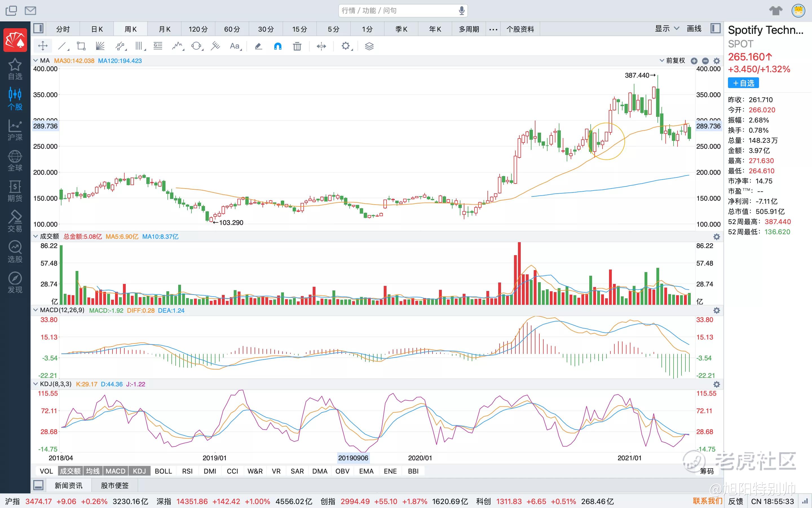Viewport: 812px width, 508px height.
Task: Open the 选股 stock screener icon
Action: (x=15, y=252)
